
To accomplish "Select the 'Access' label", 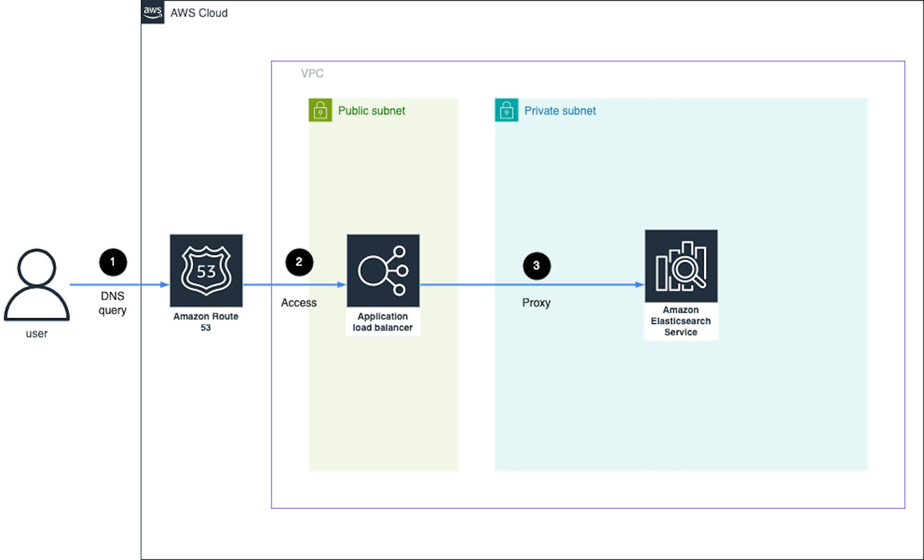I will 299,302.
